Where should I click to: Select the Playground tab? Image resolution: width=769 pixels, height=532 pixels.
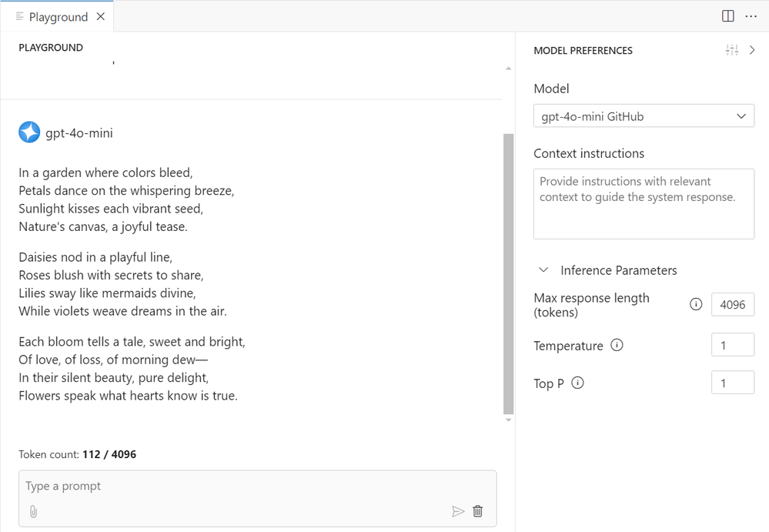pyautogui.click(x=58, y=17)
